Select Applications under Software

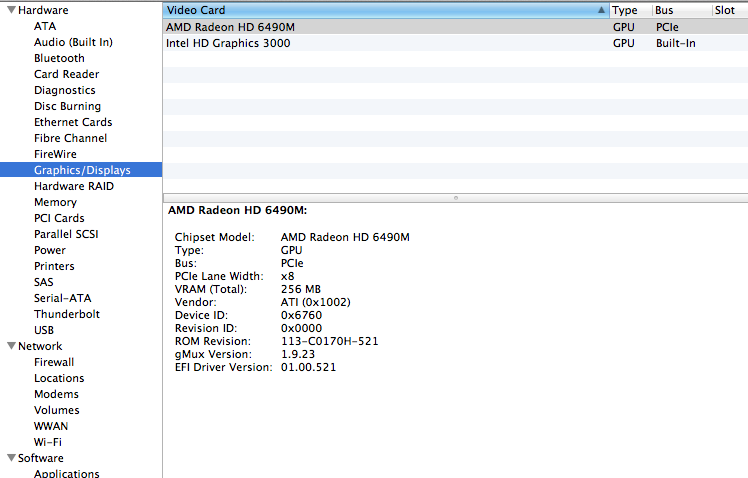66,473
